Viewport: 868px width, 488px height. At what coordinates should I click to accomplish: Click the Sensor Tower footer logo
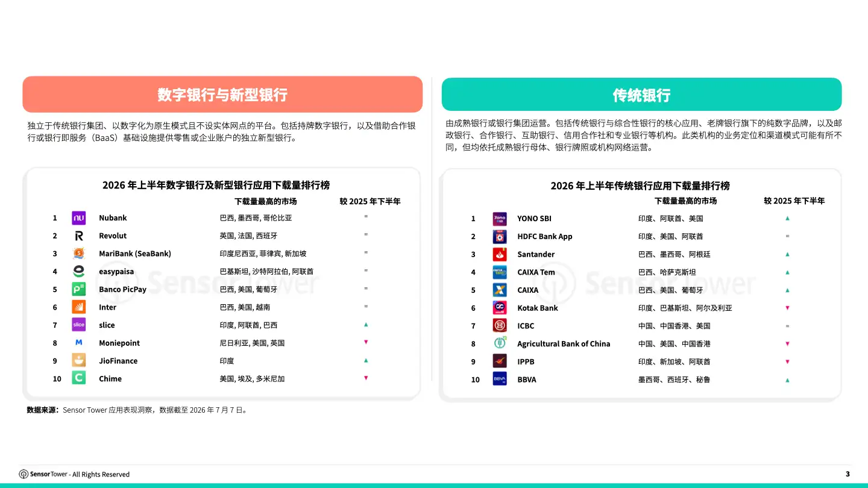tap(43, 474)
